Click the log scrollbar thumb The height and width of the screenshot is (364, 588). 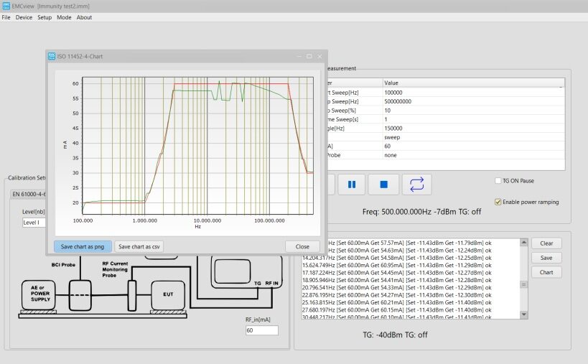524,284
